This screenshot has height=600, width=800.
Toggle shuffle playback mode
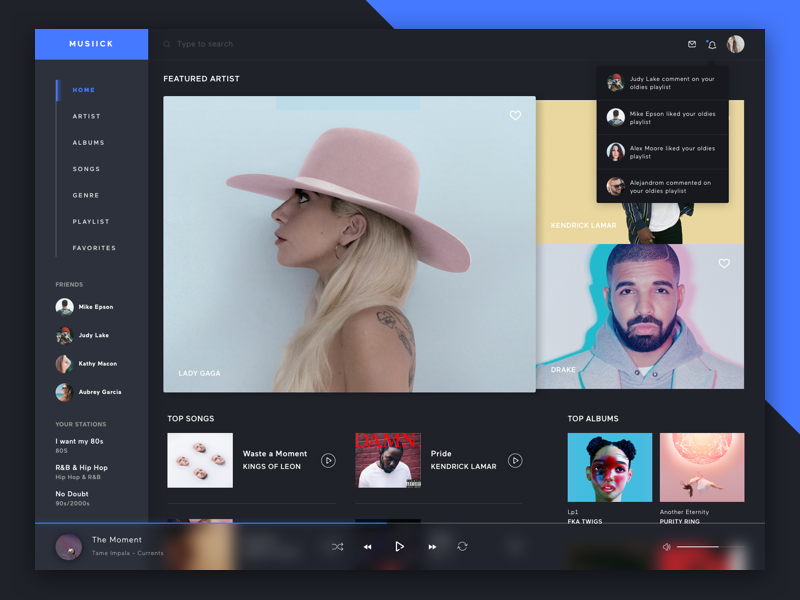(340, 547)
